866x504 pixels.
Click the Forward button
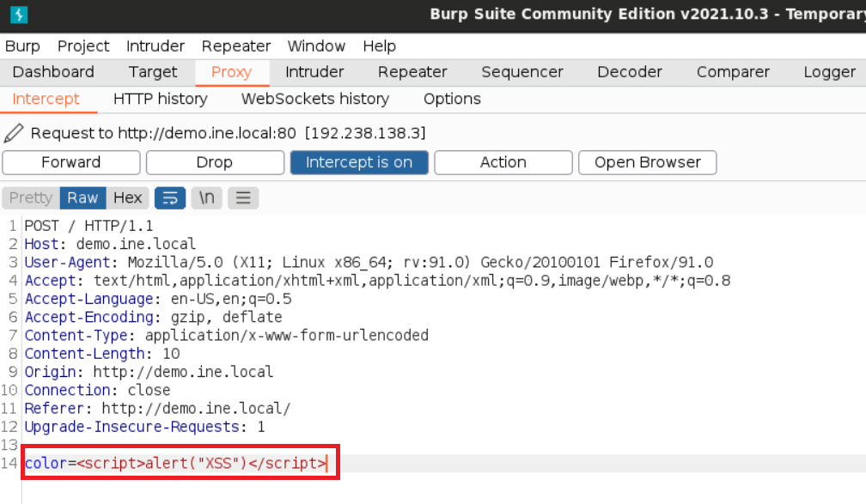tap(71, 162)
